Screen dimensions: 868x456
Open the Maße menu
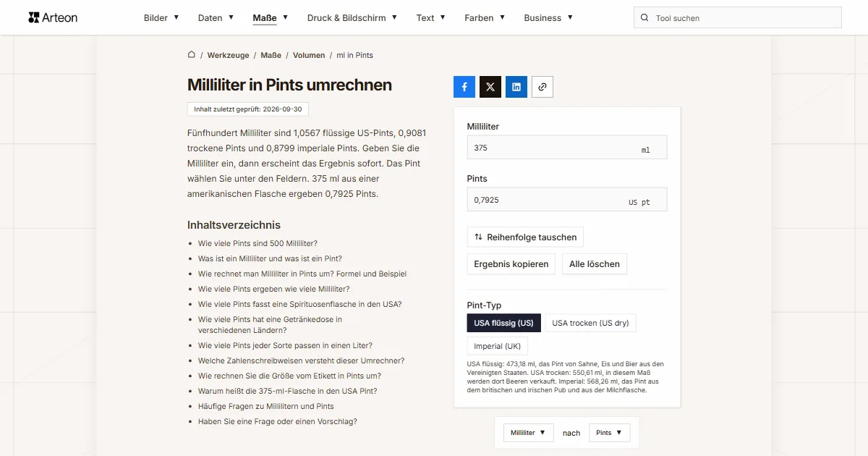[x=271, y=18]
